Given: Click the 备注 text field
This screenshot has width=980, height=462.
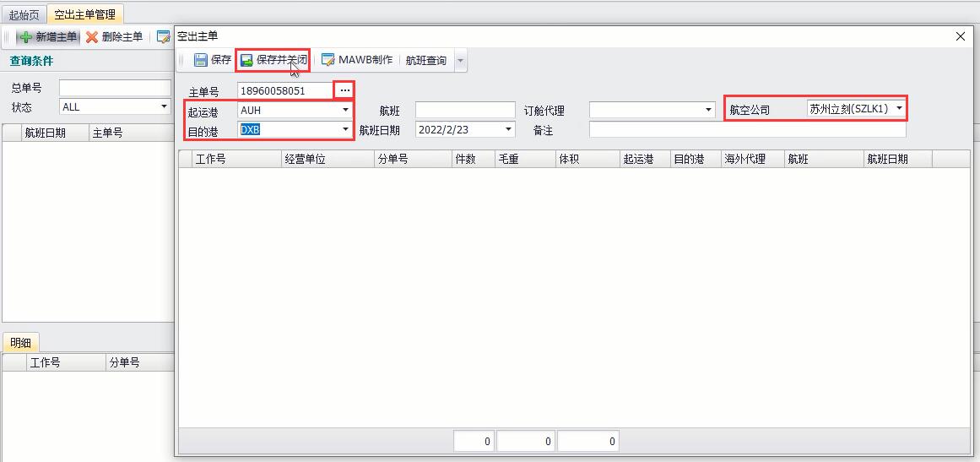Looking at the screenshot, I should 748,129.
